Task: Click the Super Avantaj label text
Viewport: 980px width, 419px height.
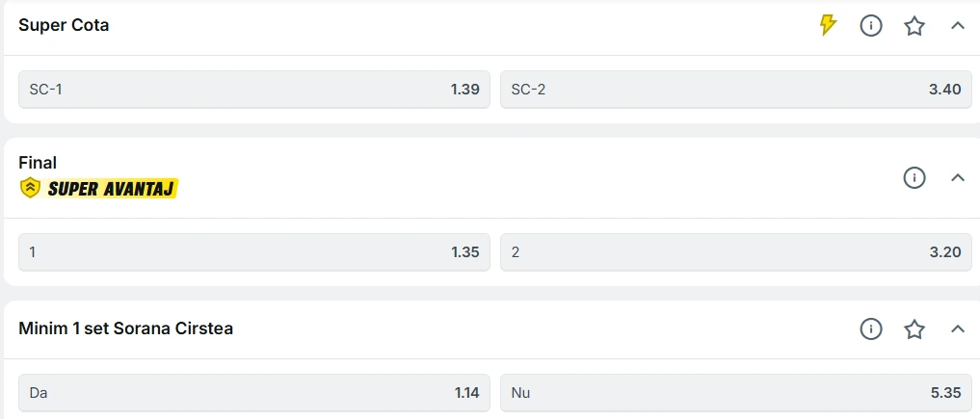Action: pos(110,189)
